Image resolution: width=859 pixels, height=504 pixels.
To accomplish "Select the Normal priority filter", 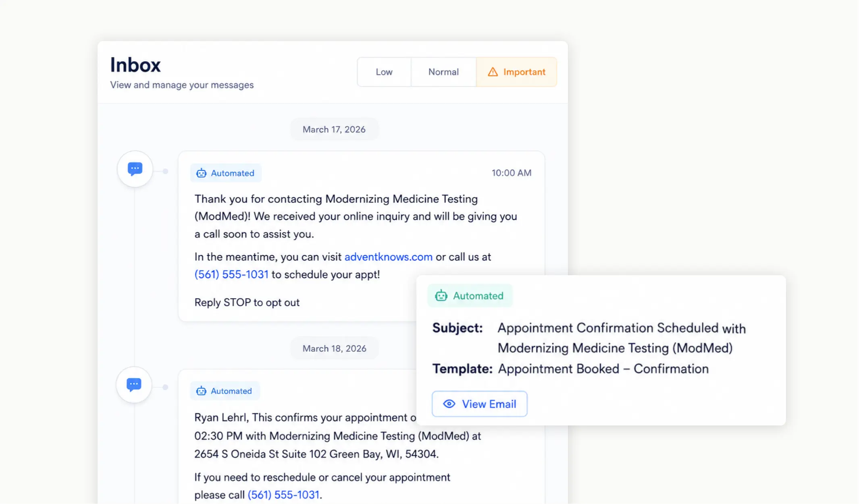I will (x=443, y=72).
